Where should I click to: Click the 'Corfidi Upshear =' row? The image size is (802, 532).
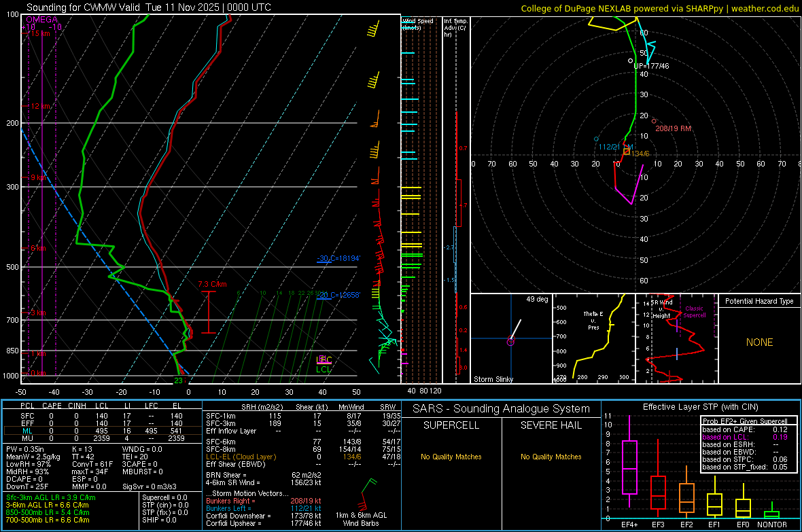(x=263, y=523)
